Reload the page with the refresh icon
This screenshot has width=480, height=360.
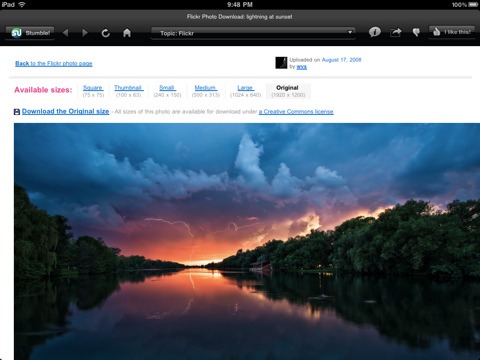(105, 33)
